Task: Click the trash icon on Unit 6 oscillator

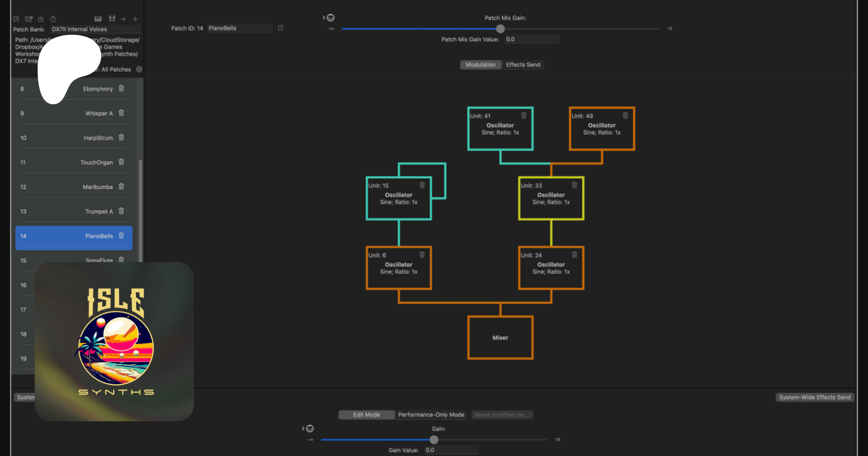Action: click(422, 255)
